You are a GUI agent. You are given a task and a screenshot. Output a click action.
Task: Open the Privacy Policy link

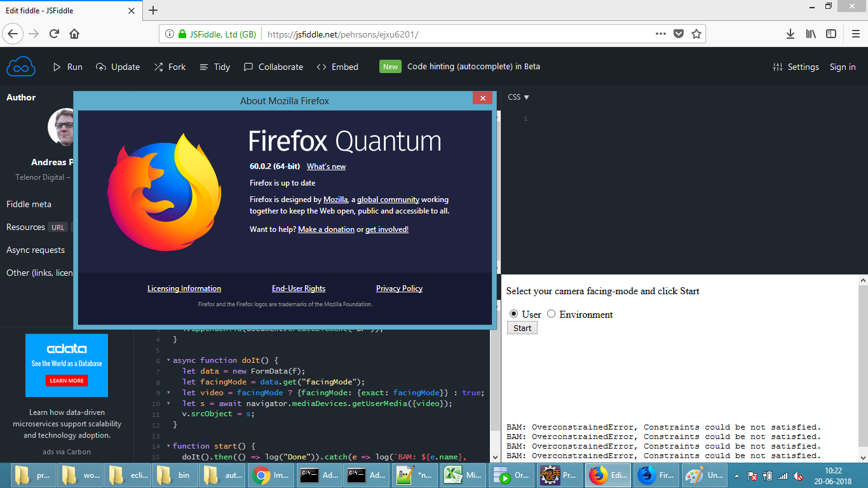[x=399, y=288]
